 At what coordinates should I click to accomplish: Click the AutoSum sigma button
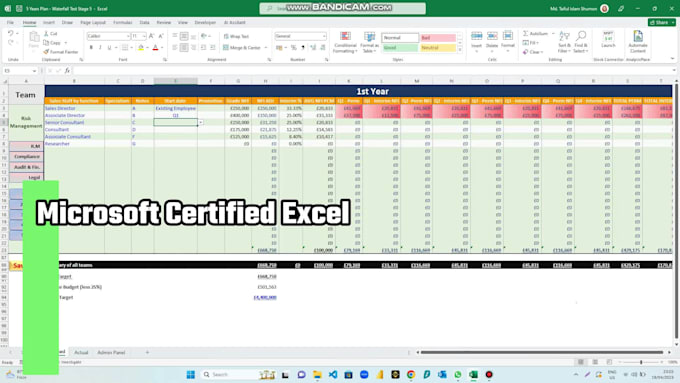pos(536,33)
